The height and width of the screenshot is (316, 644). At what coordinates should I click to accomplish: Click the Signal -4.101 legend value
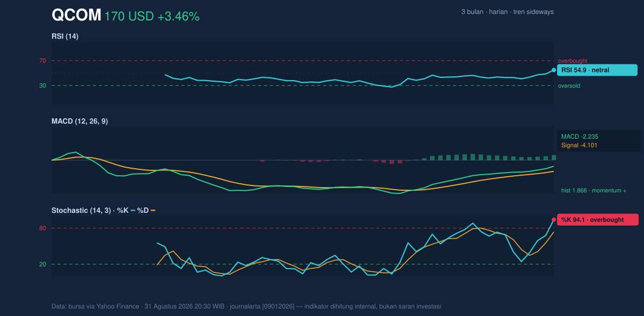pyautogui.click(x=579, y=145)
